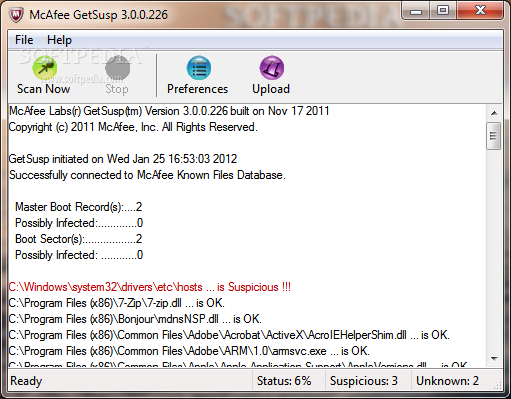Select the AcroIEHelperShim.dll log line
This screenshot has width=511, height=399.
click(229, 335)
